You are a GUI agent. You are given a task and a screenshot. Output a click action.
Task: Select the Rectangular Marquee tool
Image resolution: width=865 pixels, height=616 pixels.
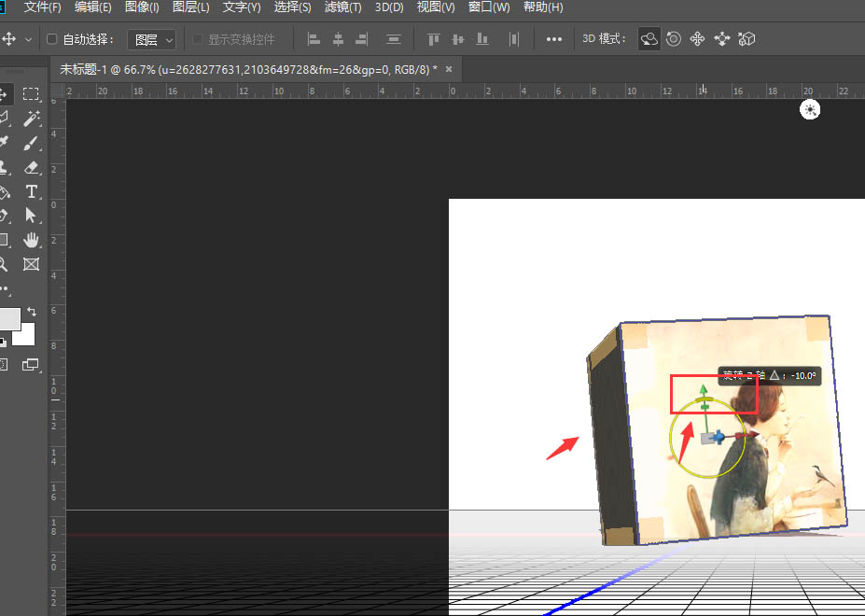click(x=31, y=93)
